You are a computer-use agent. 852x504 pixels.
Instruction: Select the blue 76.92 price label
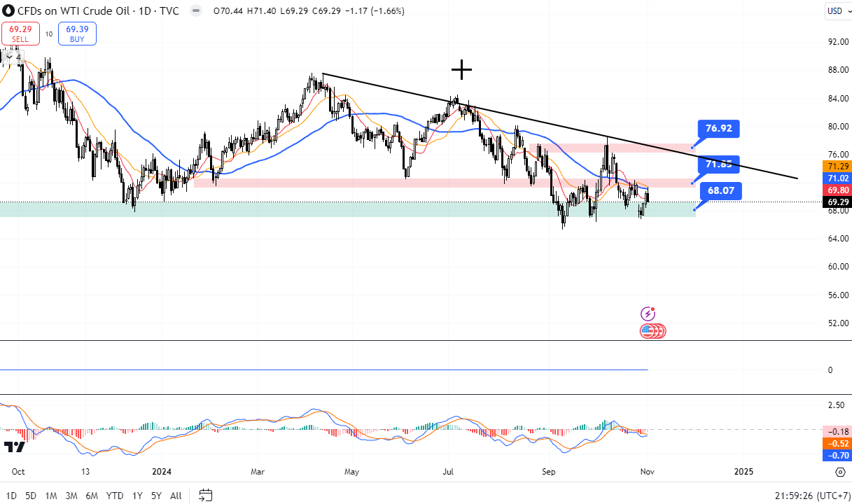click(x=718, y=129)
